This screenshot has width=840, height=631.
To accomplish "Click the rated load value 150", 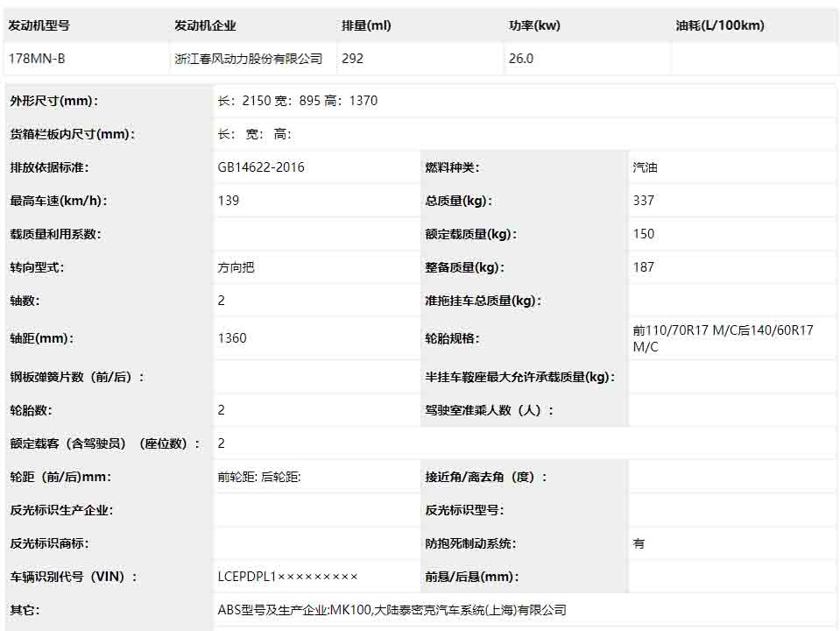I will coord(644,234).
